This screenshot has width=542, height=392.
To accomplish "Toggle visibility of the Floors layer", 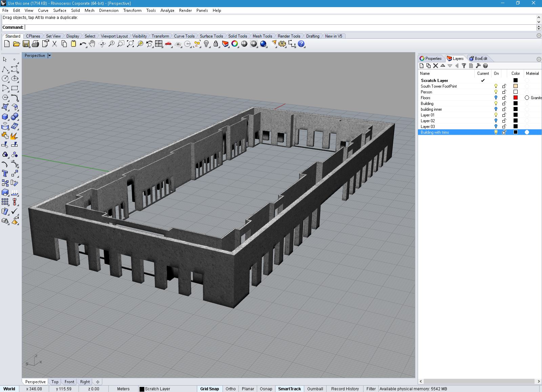I will pos(496,98).
